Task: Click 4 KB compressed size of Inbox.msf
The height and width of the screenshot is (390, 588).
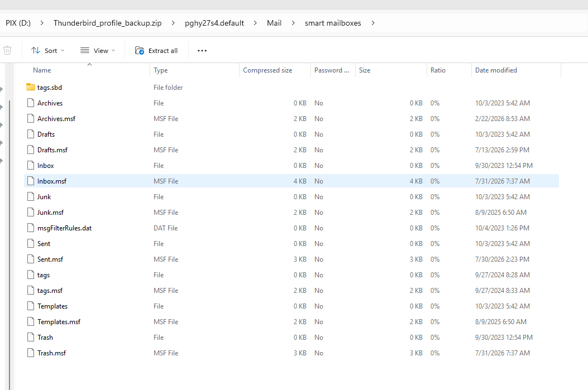Action: point(300,181)
